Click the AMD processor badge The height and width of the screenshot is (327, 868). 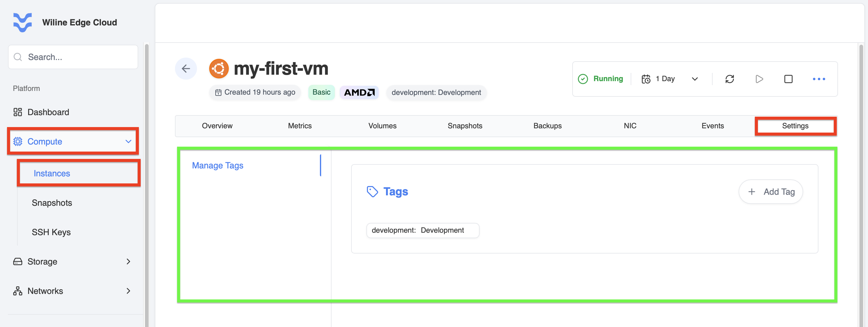click(359, 92)
